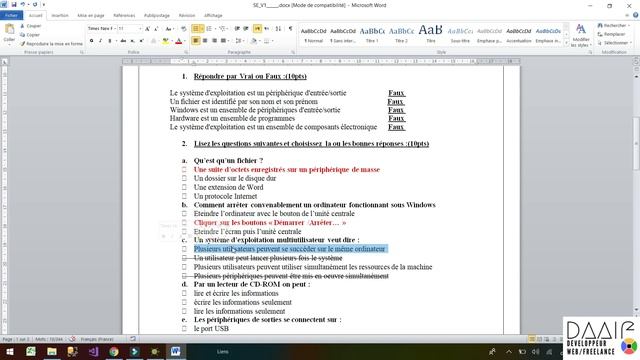
Task: Check box beside 'lire les informations seulement'
Action: click(184, 311)
